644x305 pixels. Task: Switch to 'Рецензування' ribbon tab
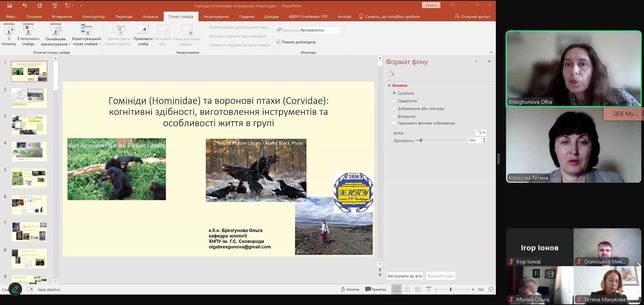pos(216,17)
